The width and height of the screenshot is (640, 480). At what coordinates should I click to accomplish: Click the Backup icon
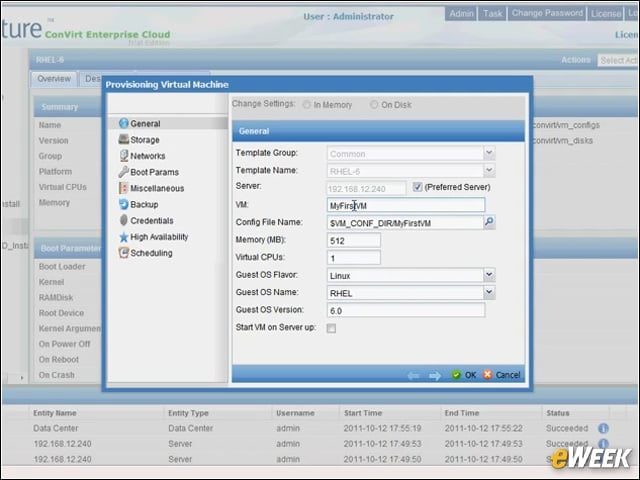tap(123, 204)
